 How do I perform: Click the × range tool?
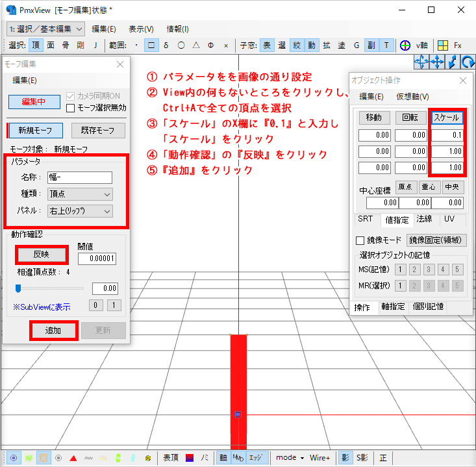click(226, 46)
